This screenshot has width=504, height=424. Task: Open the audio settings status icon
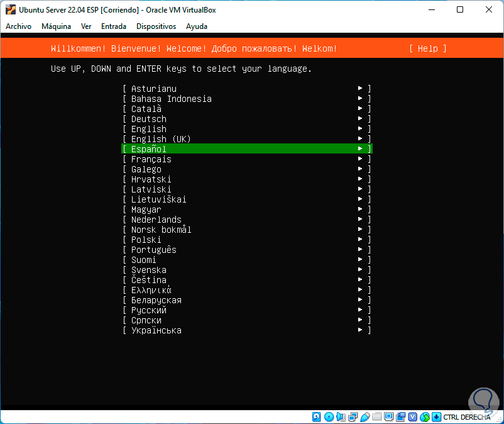(341, 417)
